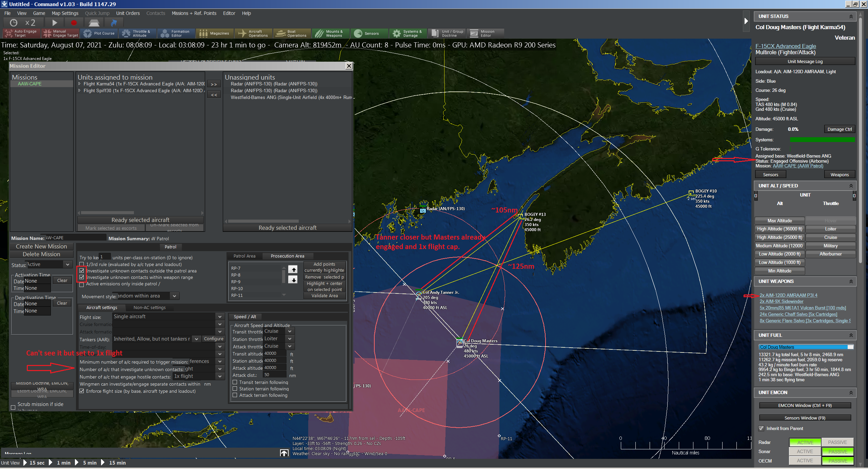Open the Unit Orders menu

click(x=128, y=13)
